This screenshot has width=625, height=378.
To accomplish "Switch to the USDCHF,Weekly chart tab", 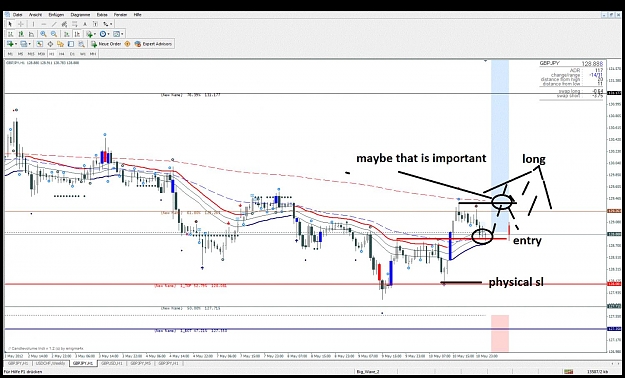I will pyautogui.click(x=51, y=364).
